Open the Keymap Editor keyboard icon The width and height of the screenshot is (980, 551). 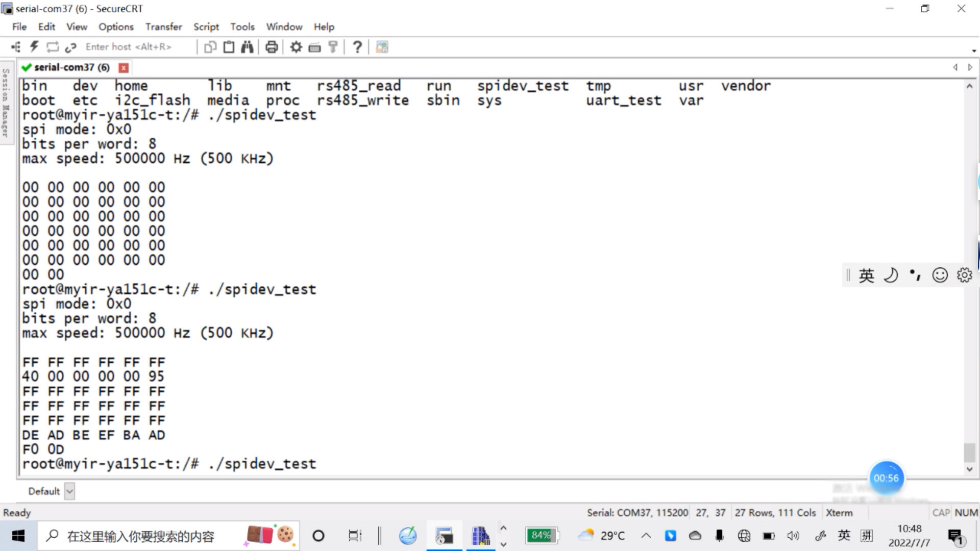coord(314,47)
